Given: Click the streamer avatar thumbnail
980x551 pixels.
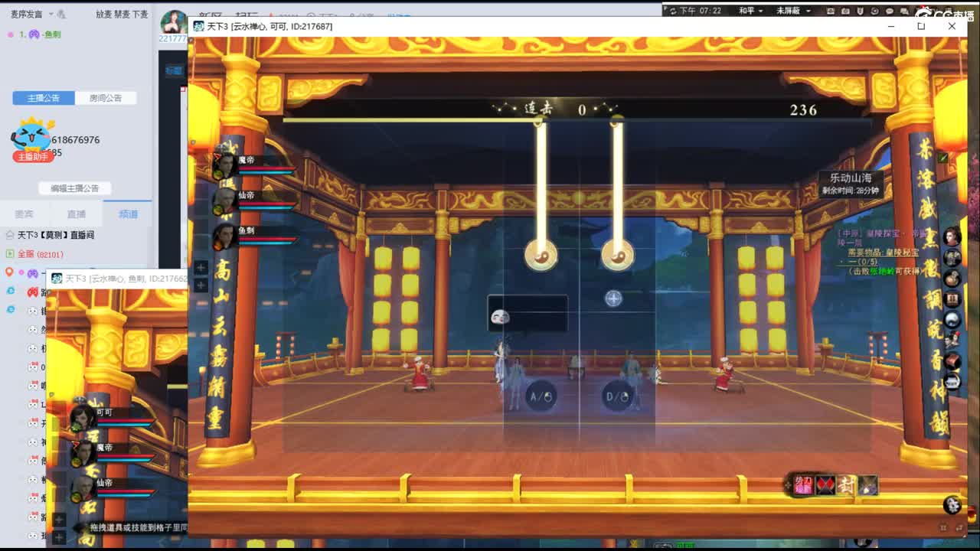Looking at the screenshot, I should point(174,23).
